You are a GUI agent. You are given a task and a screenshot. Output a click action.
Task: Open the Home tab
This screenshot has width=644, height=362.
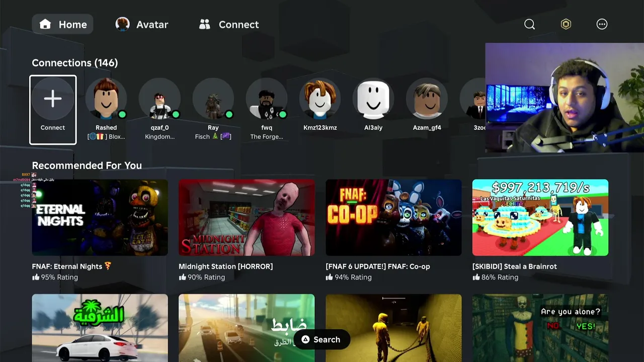[62, 24]
